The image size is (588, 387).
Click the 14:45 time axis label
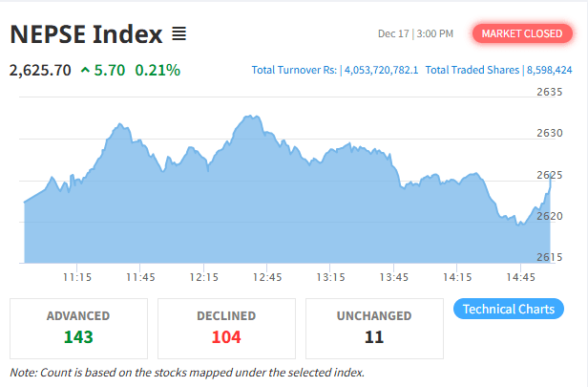point(520,277)
